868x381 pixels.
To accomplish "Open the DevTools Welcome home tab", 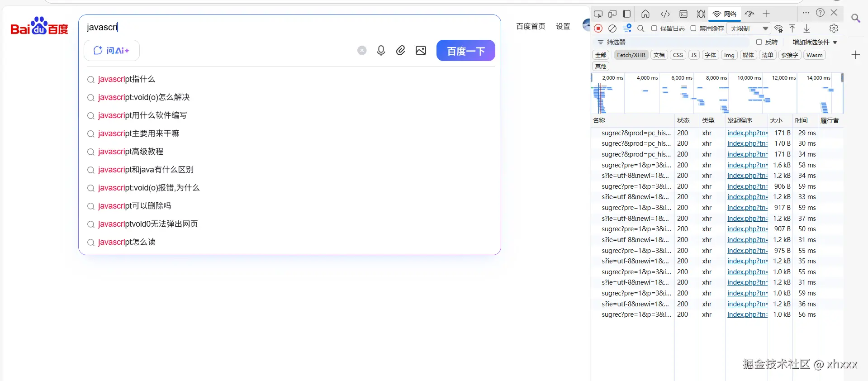I will [x=645, y=14].
